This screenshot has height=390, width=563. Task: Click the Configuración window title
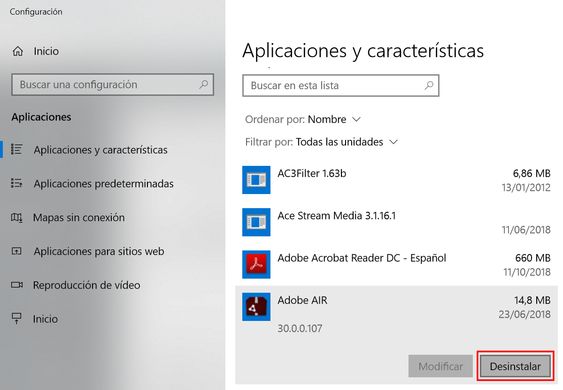click(36, 12)
